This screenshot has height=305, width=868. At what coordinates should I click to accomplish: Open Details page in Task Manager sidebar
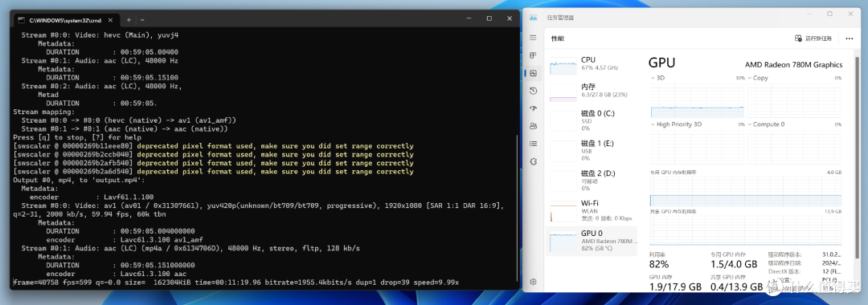tap(533, 144)
